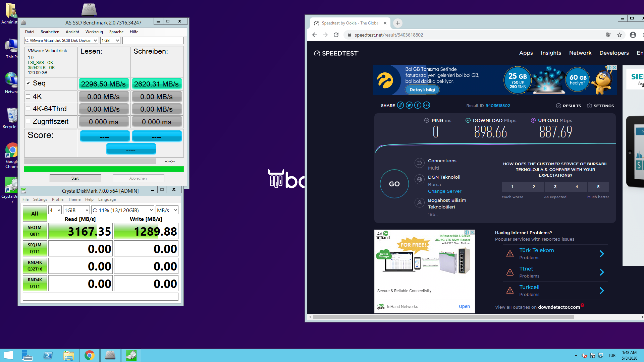Open the Chrome profile avatar

633,35
